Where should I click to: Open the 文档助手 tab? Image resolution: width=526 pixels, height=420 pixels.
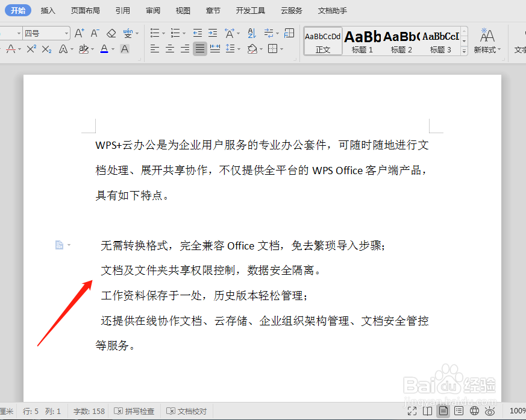[x=333, y=11]
